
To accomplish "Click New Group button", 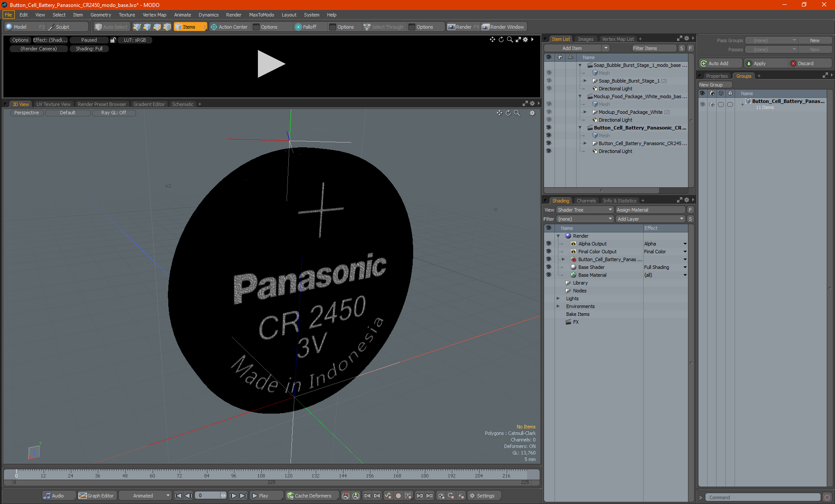I will coord(715,85).
